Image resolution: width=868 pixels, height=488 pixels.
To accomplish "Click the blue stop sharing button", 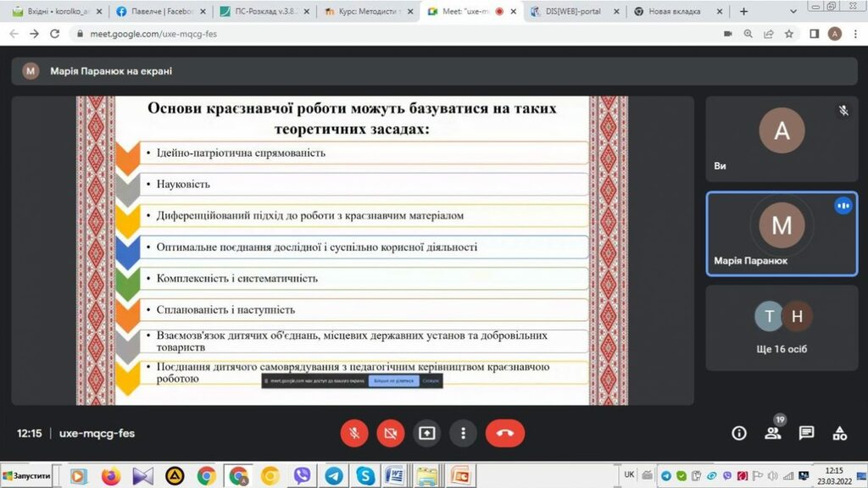I will tap(393, 381).
